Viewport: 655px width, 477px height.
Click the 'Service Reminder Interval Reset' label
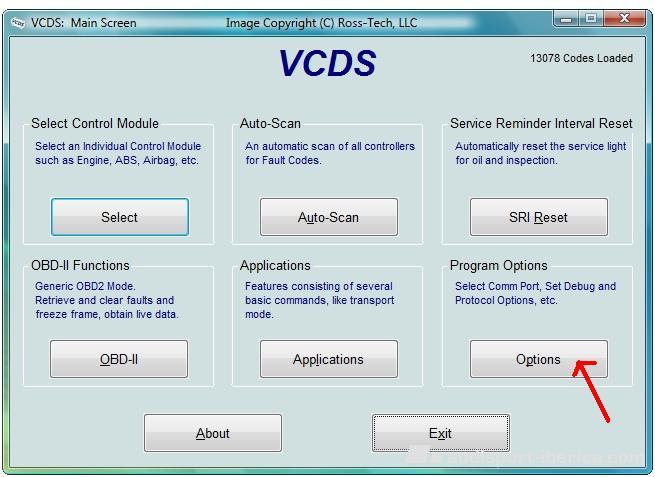pyautogui.click(x=541, y=123)
